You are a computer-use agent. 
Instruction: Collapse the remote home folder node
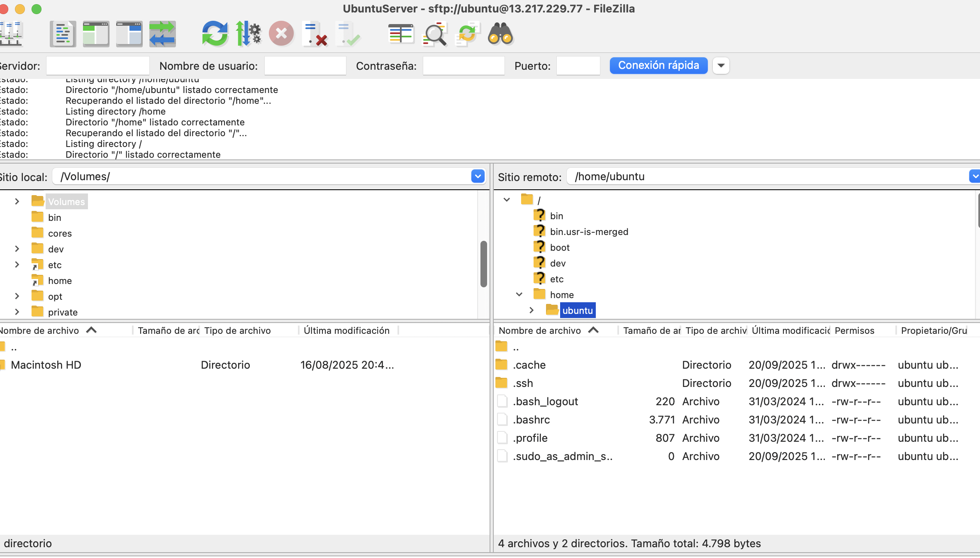pos(519,294)
